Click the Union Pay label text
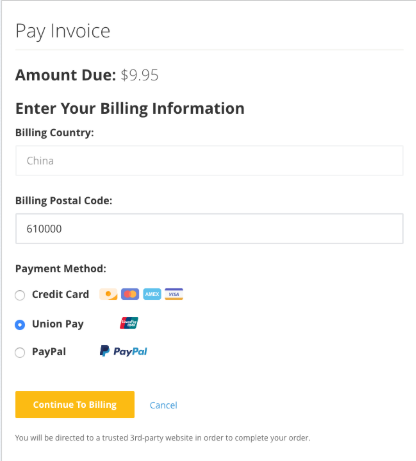The height and width of the screenshot is (461, 416). tap(58, 324)
